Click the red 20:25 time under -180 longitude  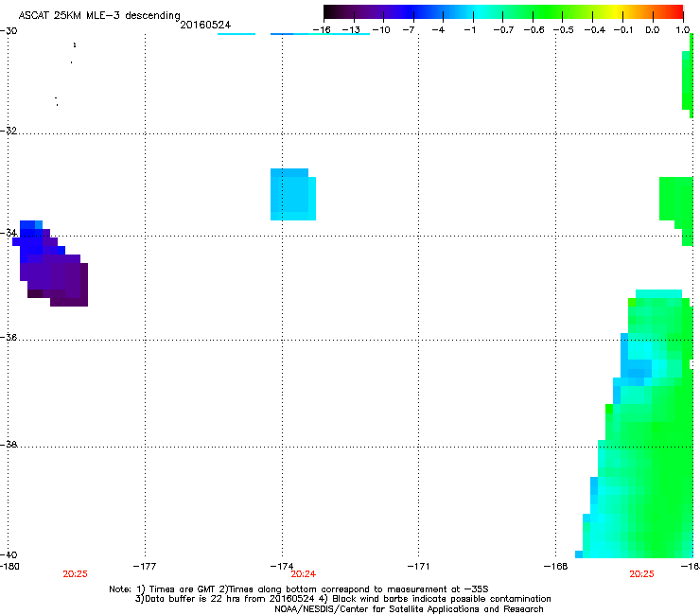(75, 574)
